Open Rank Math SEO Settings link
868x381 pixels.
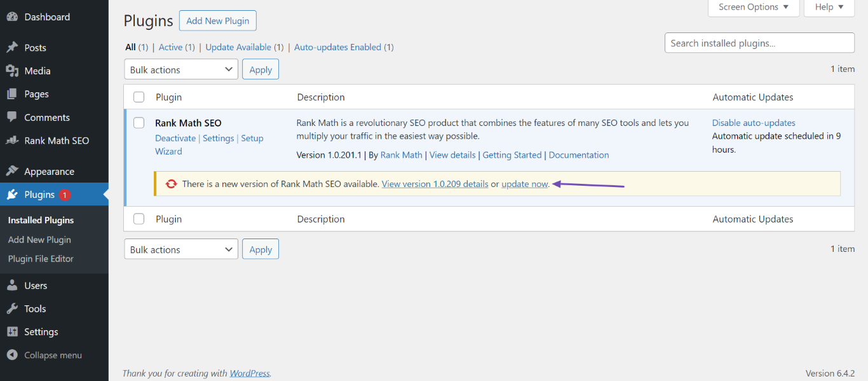219,138
